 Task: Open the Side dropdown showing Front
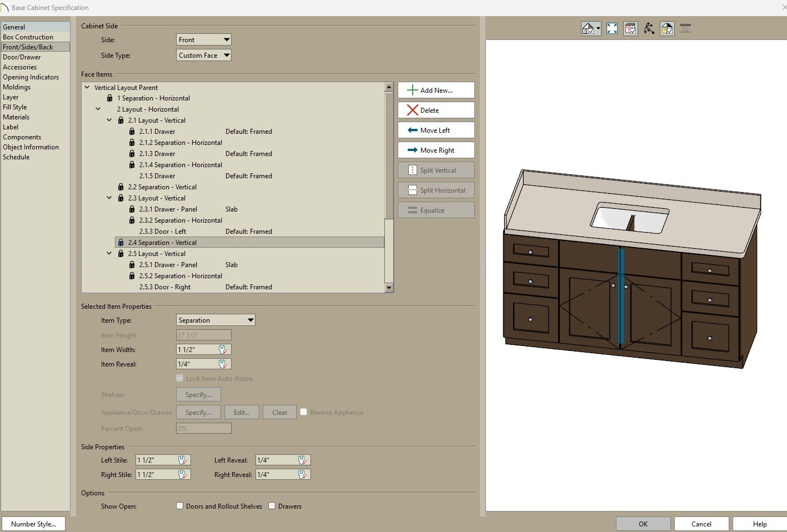(x=203, y=40)
